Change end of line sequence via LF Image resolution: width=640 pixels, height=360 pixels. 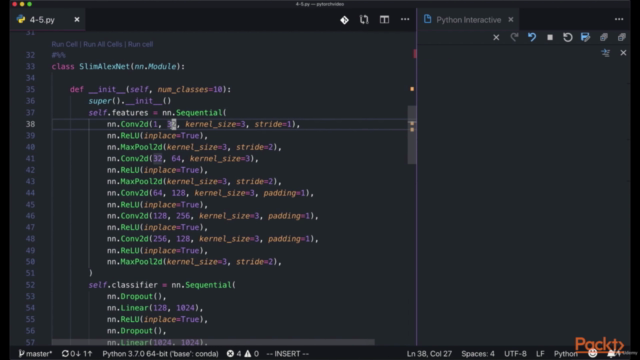540,353
